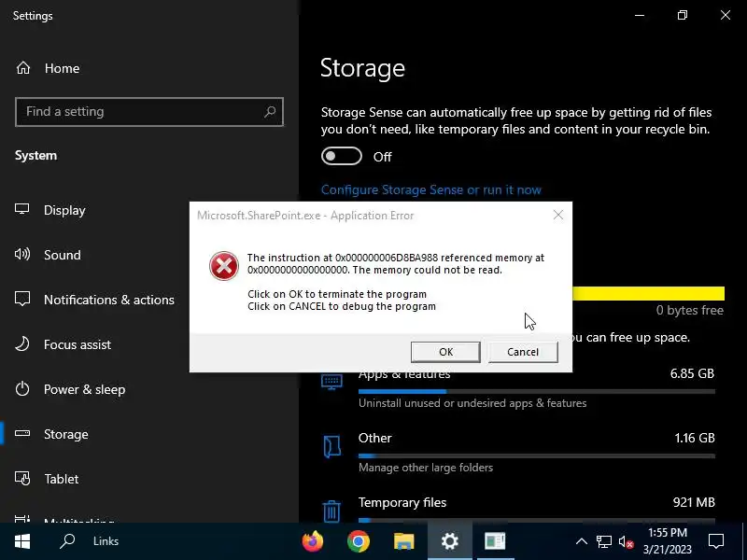Go to Display settings
This screenshot has width=747, height=560.
(x=64, y=210)
